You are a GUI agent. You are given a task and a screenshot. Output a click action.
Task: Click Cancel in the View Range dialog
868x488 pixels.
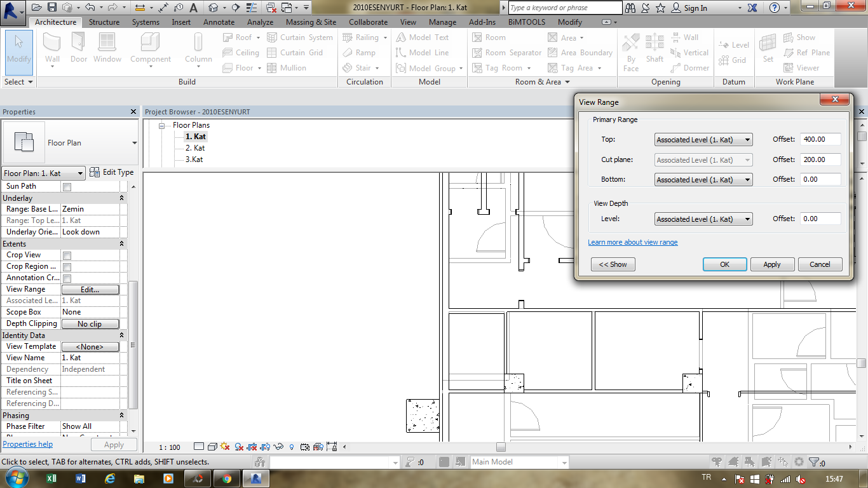(x=820, y=264)
